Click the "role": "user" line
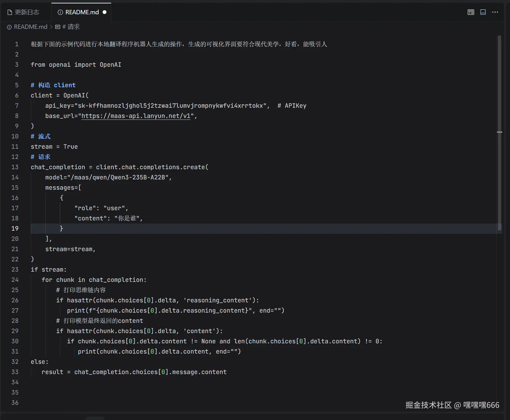This screenshot has width=510, height=420. 101,208
